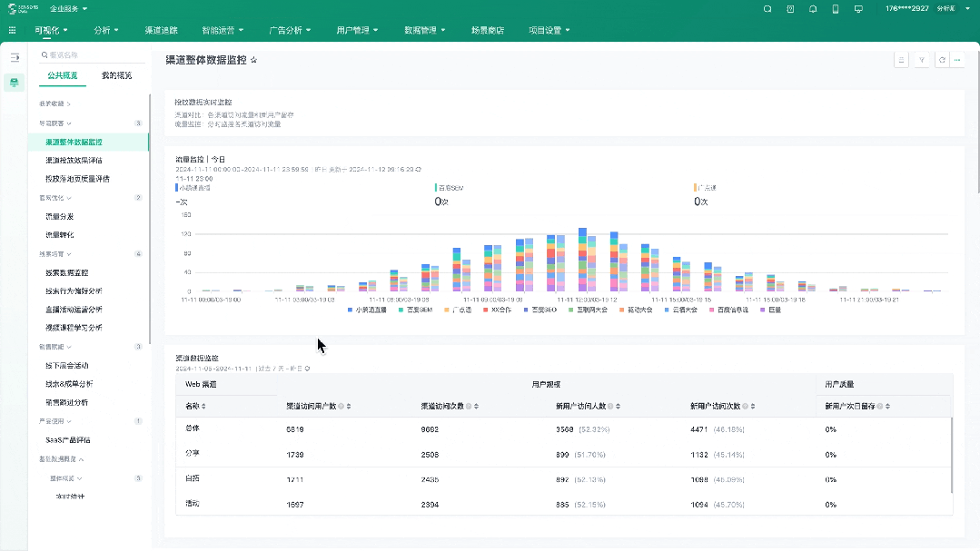Click the calendar icon in the top bar
Viewport: 980px width, 551px height.
tap(790, 9)
